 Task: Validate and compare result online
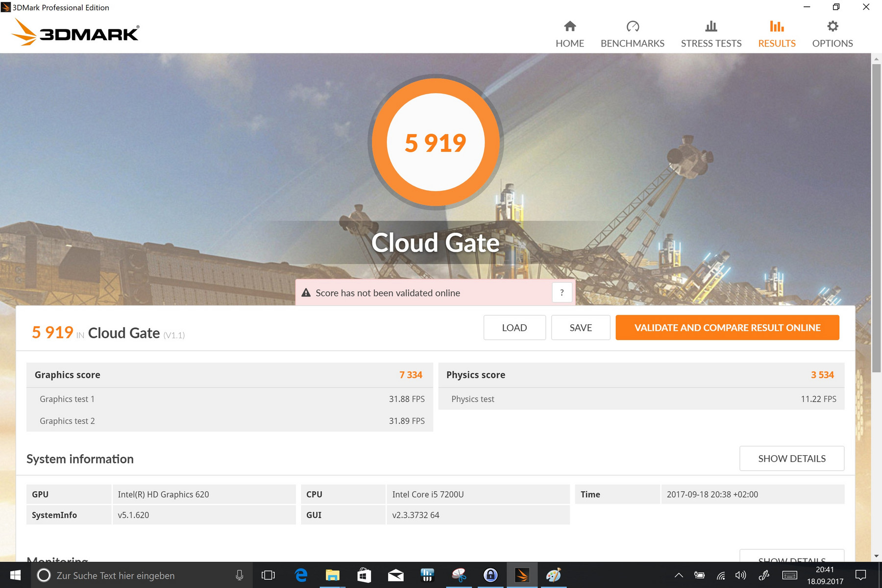[x=727, y=327]
